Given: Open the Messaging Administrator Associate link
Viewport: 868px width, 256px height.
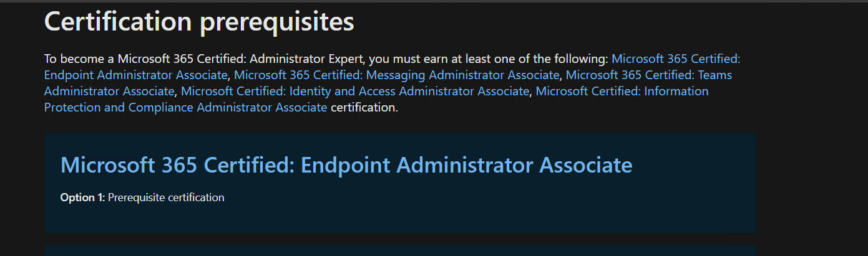Looking at the screenshot, I should (397, 75).
